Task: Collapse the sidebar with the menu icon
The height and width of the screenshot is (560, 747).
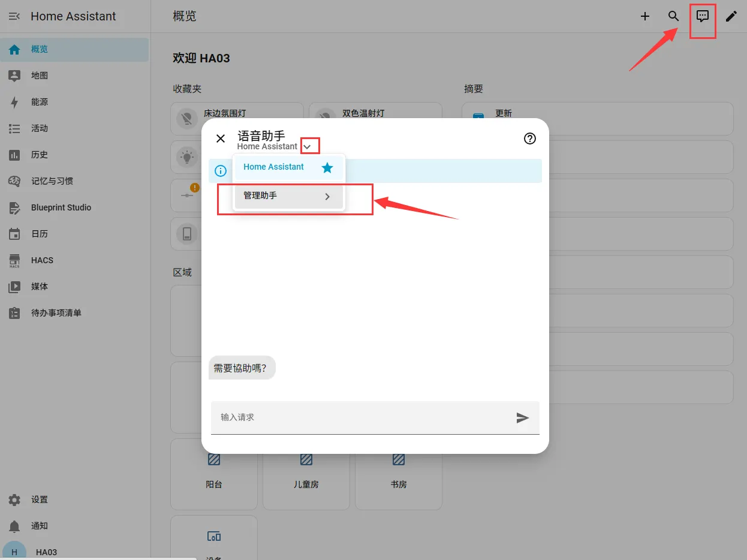Action: (14, 16)
